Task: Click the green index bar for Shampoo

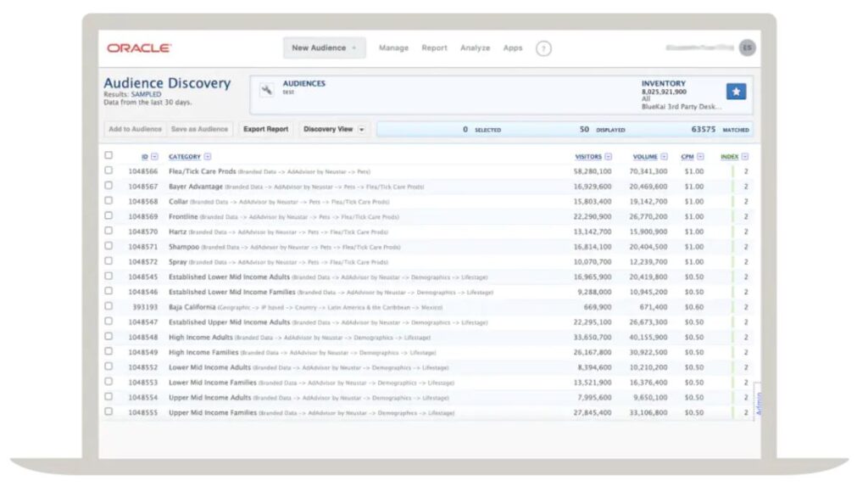Action: coord(732,247)
